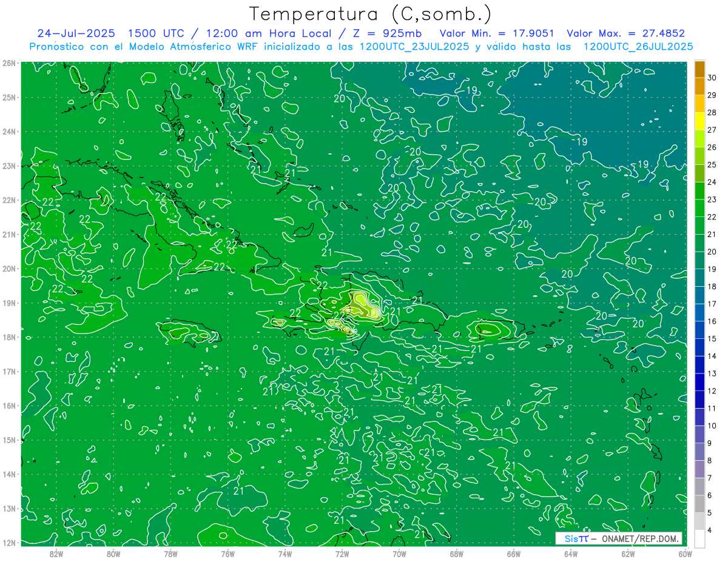Click the 18N latitude axis label
This screenshot has width=728, height=562.
(9, 337)
